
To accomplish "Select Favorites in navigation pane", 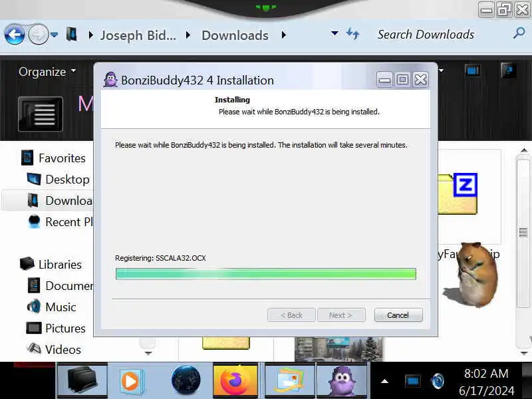I will tap(62, 158).
